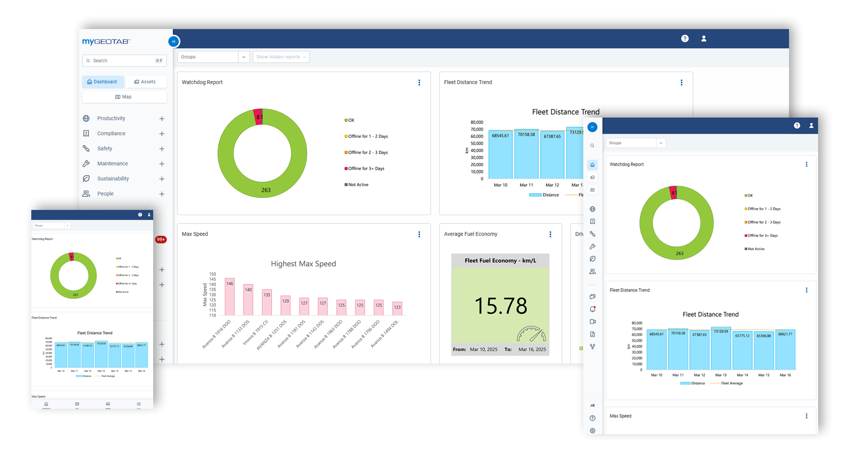The image size is (868, 455).
Task: Toggle 'Not Active' legend entry in main Watchdog Report
Action: 357,185
